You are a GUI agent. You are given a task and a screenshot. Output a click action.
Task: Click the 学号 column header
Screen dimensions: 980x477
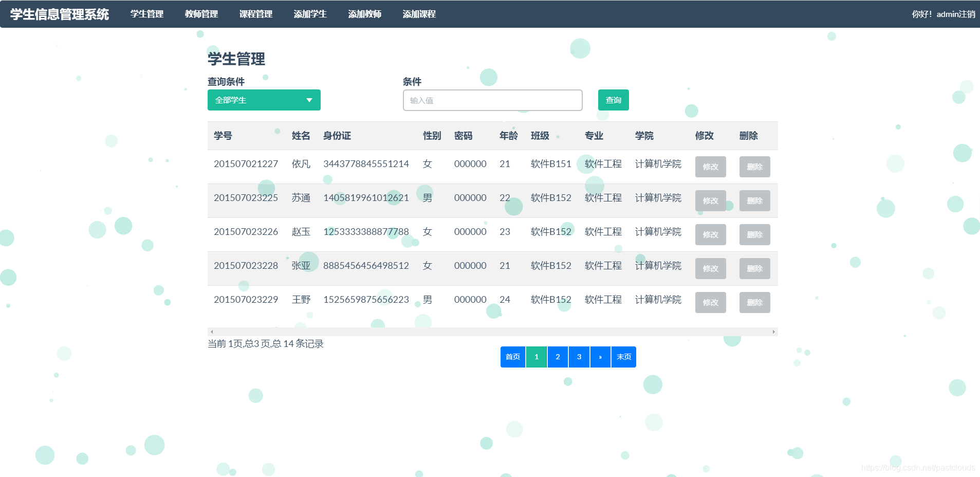pos(223,136)
